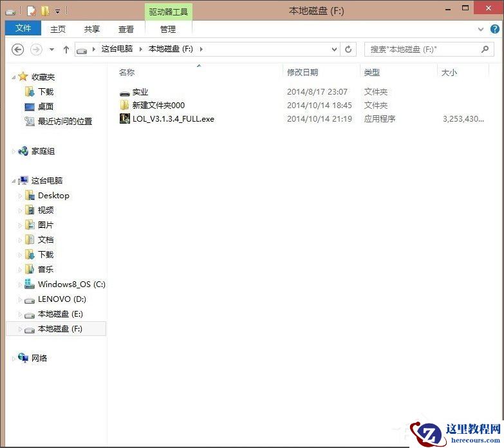Open the 图片 library folder
Viewport: 504px width, 448px height.
[x=46, y=225]
